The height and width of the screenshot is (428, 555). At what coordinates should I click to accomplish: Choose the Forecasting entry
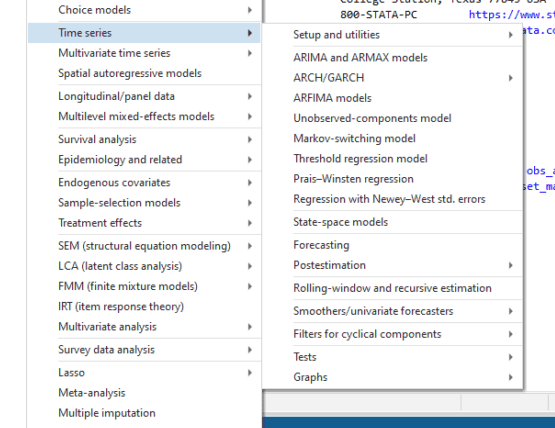(393, 245)
